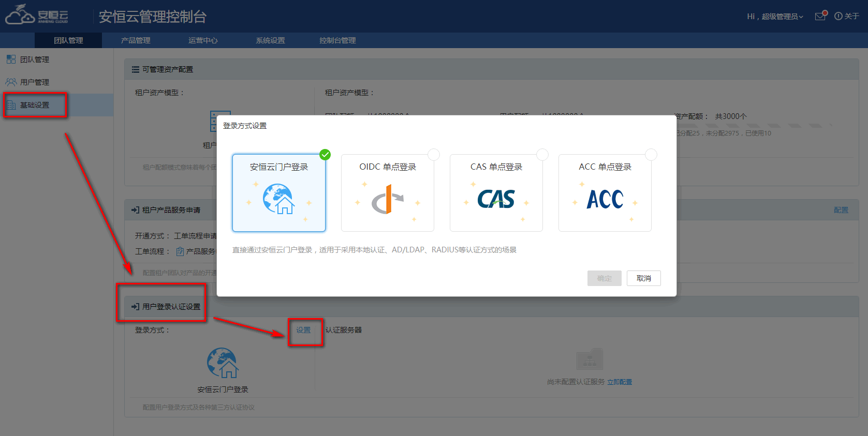Tick the ACC card corner radio circle
The height and width of the screenshot is (436, 868).
[x=651, y=155]
